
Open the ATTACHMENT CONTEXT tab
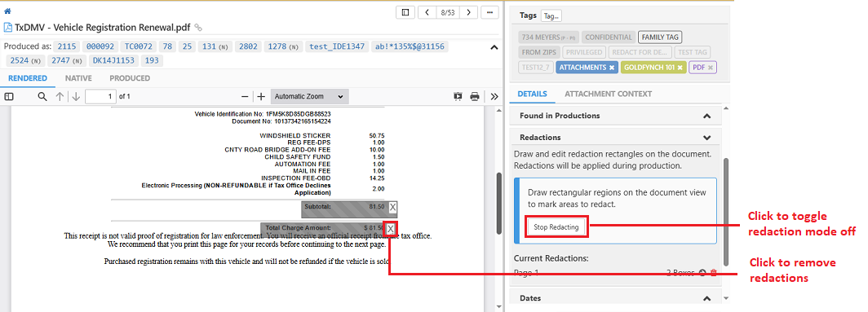coord(608,94)
